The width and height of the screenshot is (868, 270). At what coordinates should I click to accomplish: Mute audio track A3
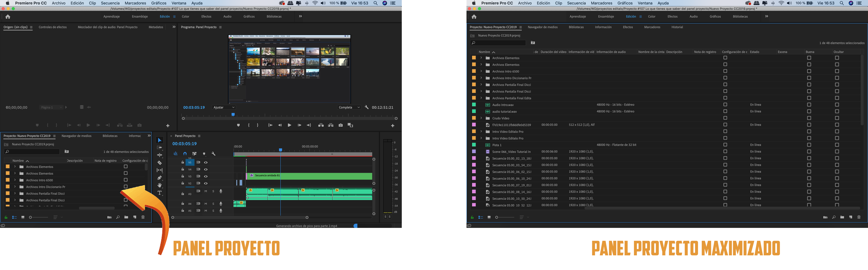coord(206,191)
